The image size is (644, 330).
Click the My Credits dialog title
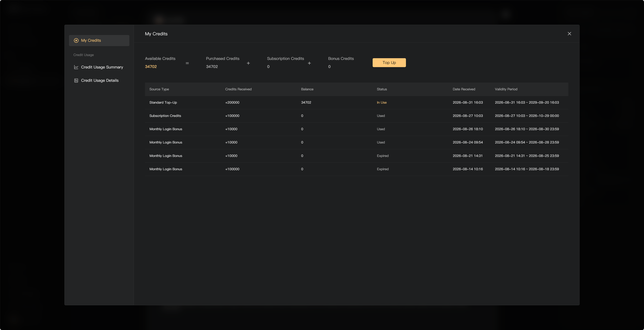point(156,34)
